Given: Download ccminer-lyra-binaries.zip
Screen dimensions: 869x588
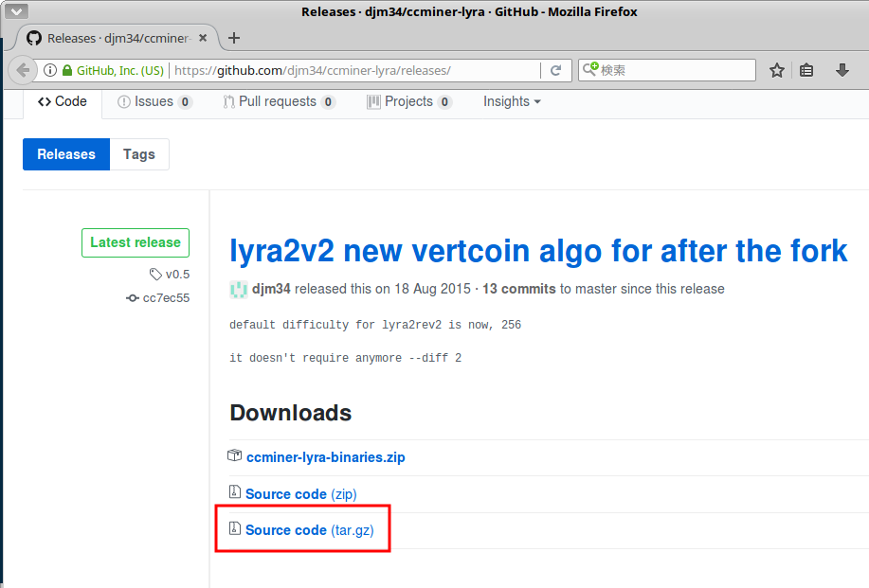Looking at the screenshot, I should [325, 457].
